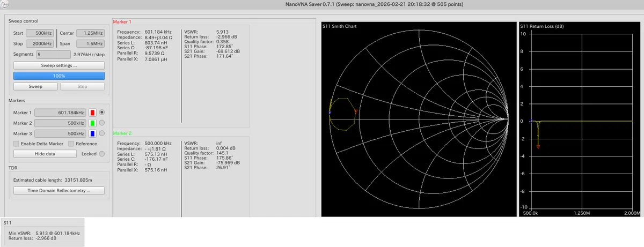Edit the Center frequency field
Screen dimensions: 644x247
(x=91, y=33)
